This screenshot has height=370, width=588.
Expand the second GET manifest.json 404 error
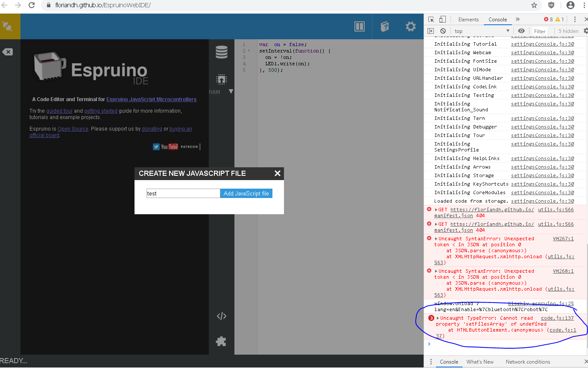tap(436, 224)
